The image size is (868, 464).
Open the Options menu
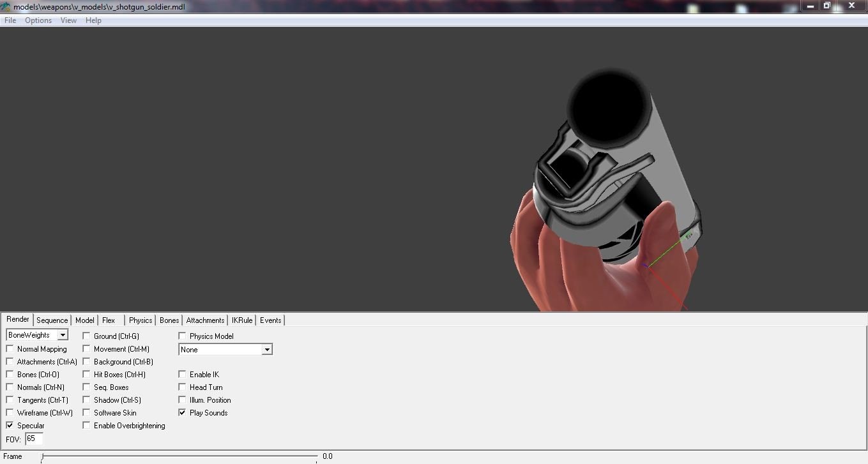tap(38, 20)
